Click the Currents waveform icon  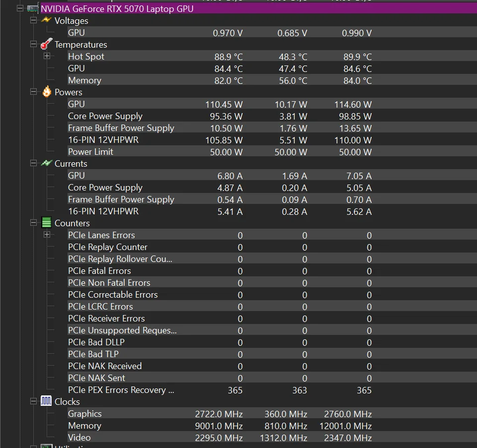pos(46,163)
